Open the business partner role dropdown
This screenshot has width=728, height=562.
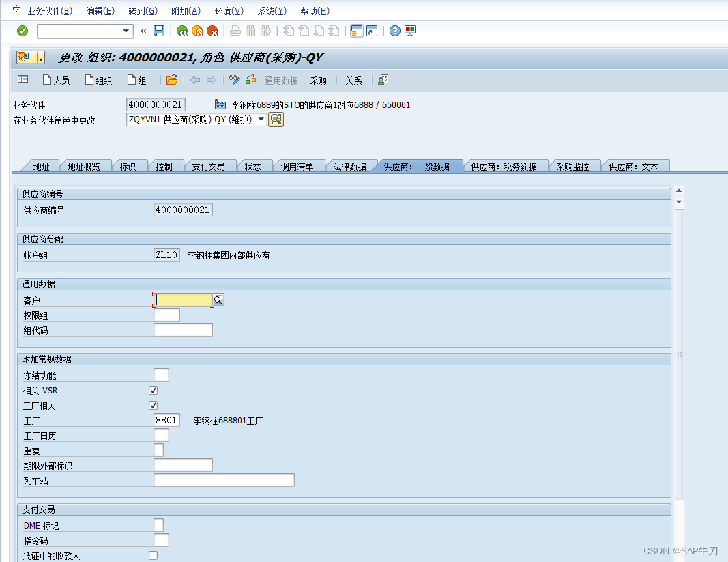pos(260,119)
